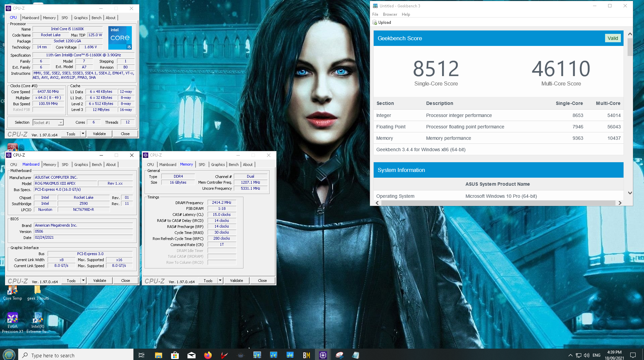
Task: Click Validate in the Memory CPU-Z window
Action: (236, 281)
